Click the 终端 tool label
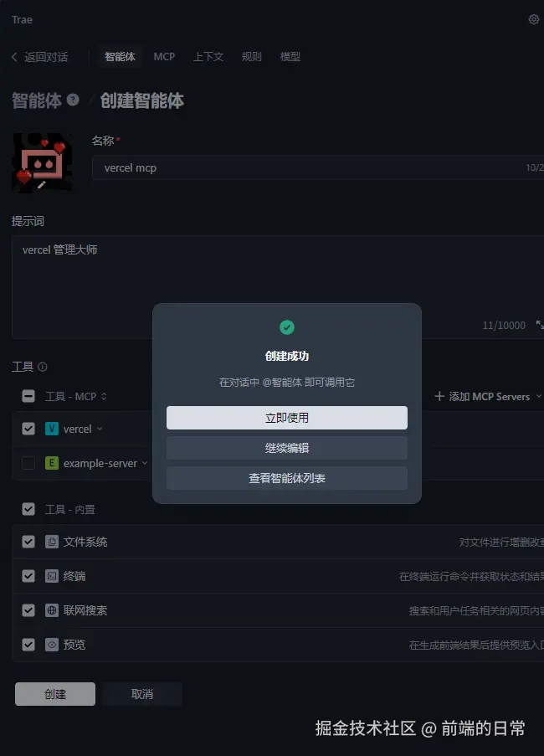This screenshot has width=544, height=756. (x=74, y=576)
